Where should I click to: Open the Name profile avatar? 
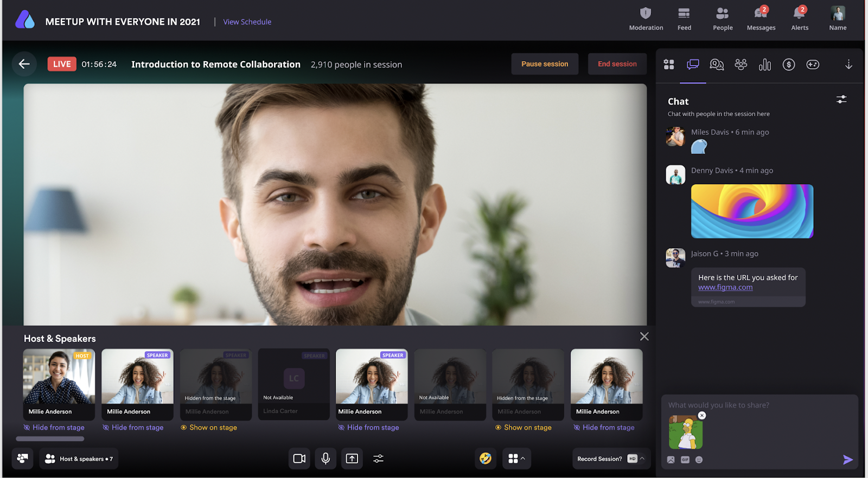[x=838, y=14]
